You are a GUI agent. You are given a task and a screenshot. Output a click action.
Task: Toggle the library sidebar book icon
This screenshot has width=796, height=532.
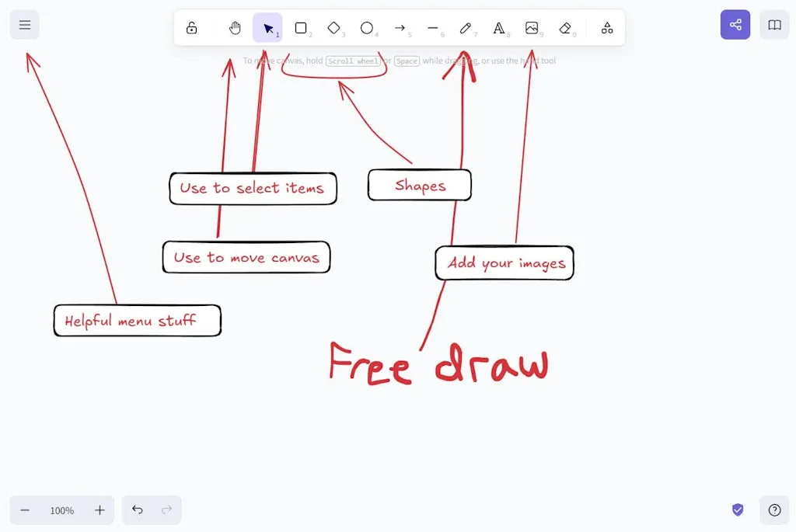pyautogui.click(x=774, y=25)
